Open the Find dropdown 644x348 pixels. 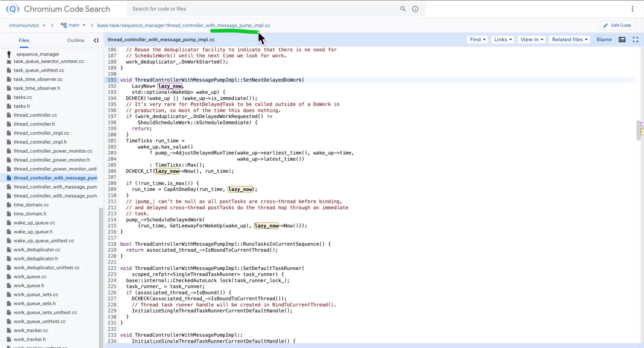477,40
